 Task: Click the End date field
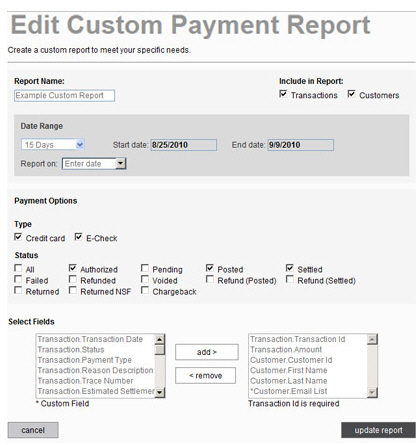click(x=300, y=145)
